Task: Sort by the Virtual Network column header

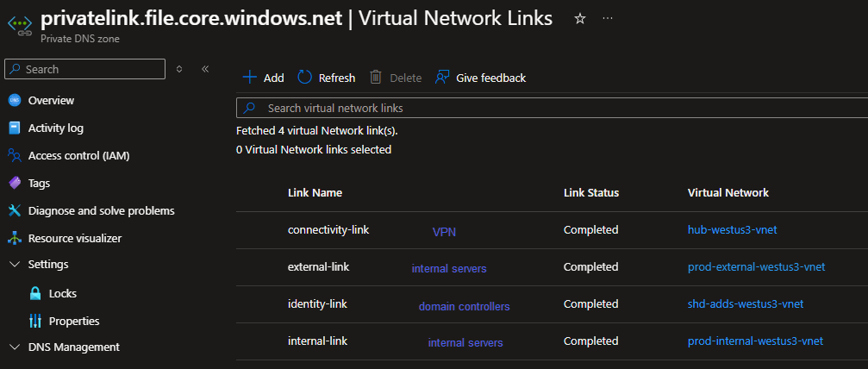Action: click(728, 193)
